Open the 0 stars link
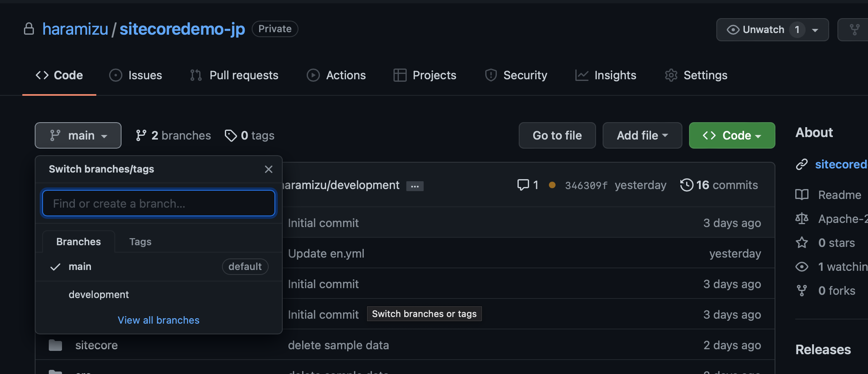 point(837,243)
